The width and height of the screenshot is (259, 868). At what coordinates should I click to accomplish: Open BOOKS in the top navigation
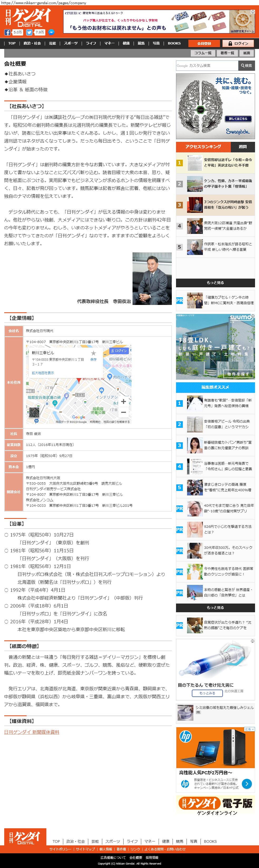point(174,43)
